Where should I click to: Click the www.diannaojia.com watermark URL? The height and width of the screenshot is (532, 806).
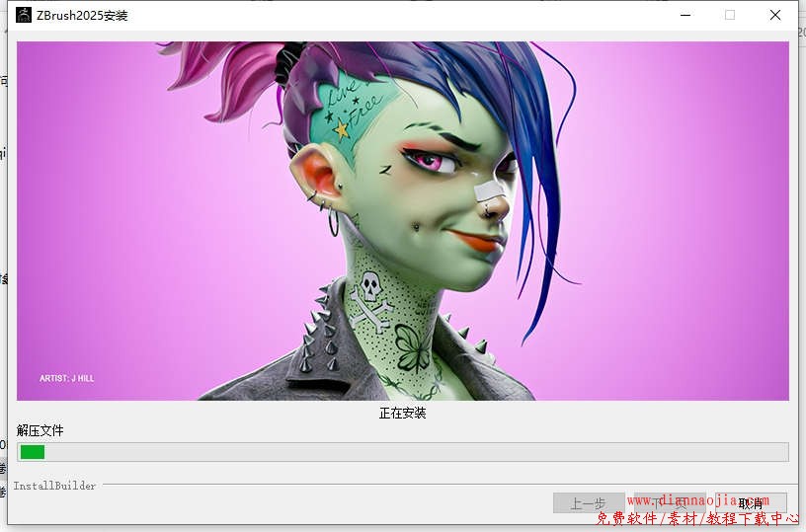pyautogui.click(x=697, y=500)
